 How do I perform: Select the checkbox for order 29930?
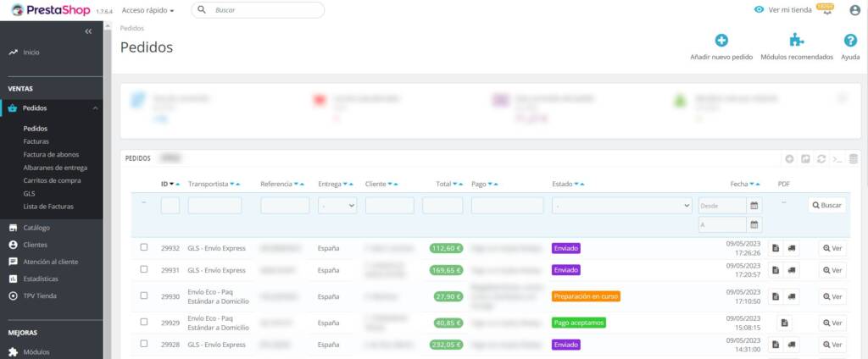point(144,295)
